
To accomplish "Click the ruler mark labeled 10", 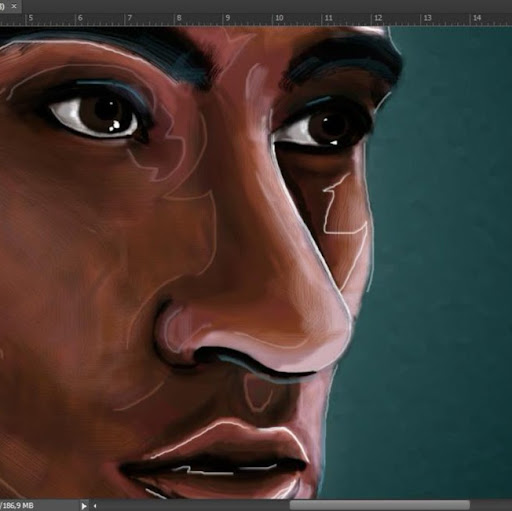I will (x=279, y=18).
